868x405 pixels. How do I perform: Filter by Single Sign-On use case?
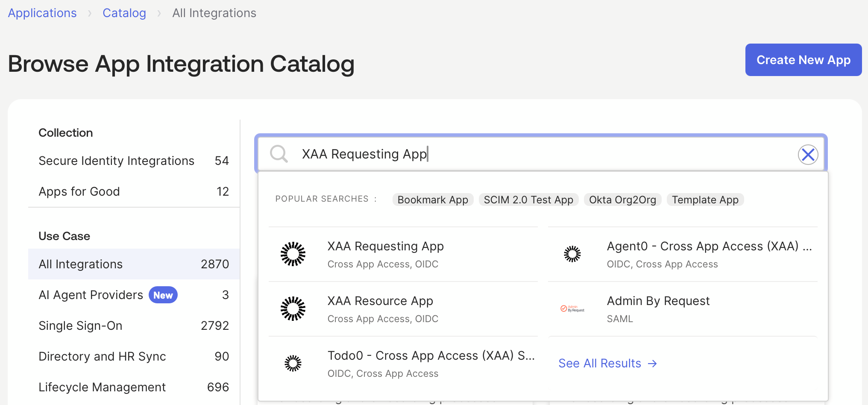tap(134, 326)
